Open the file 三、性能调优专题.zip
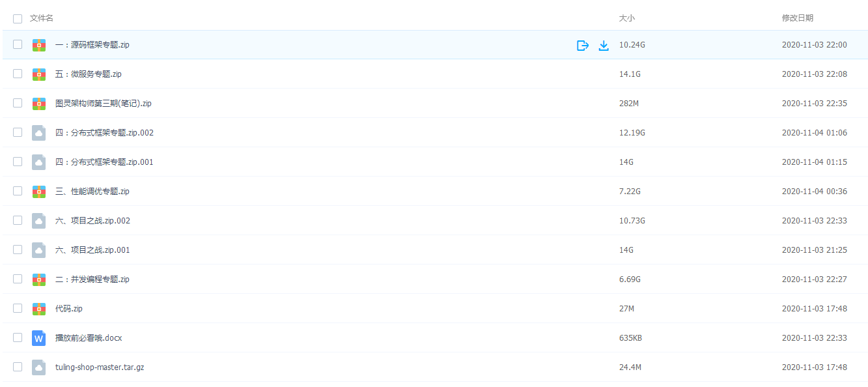The width and height of the screenshot is (868, 387). 92,192
